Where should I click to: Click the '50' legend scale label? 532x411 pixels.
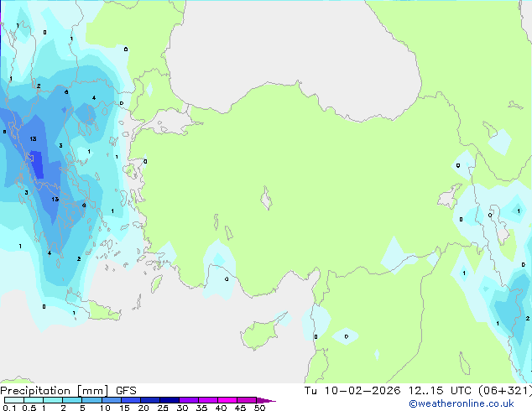point(259,408)
